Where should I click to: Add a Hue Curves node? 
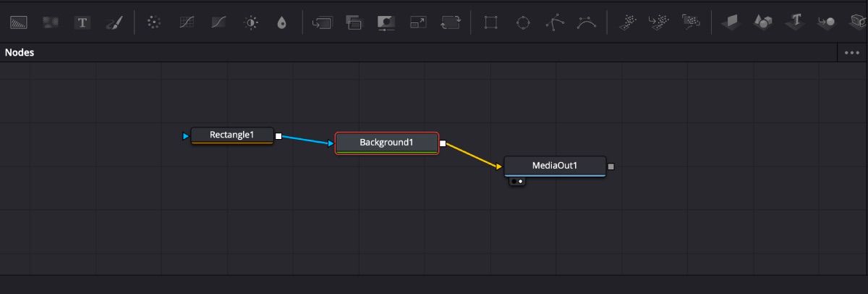pyautogui.click(x=218, y=22)
